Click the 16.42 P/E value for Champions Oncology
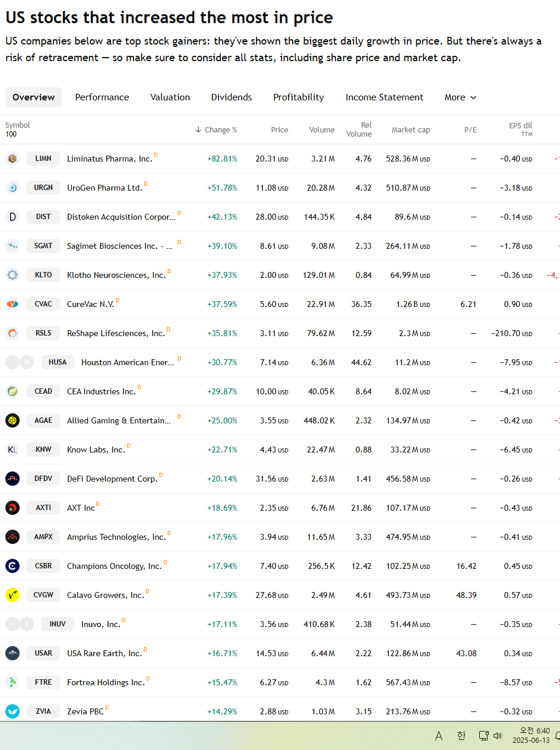The width and height of the screenshot is (560, 750). 467,567
